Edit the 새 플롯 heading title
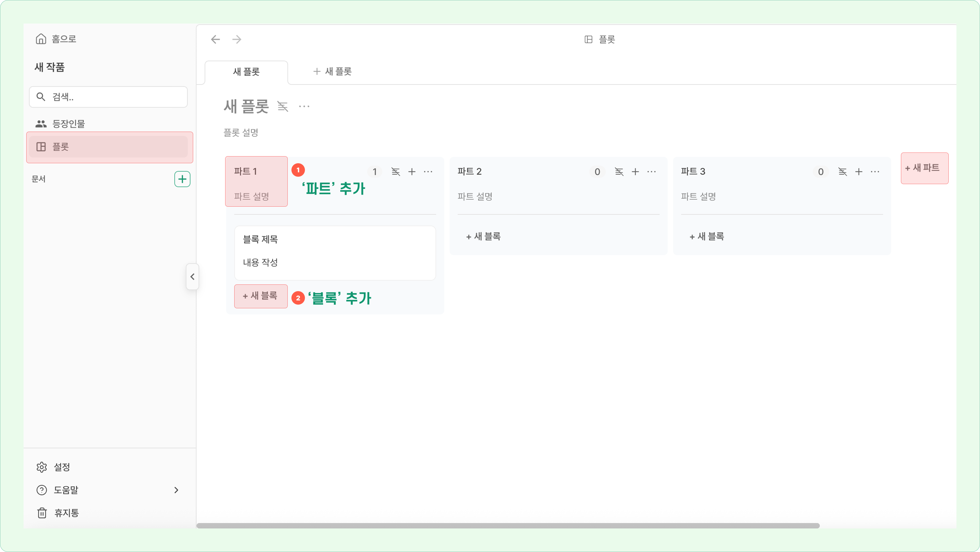The width and height of the screenshot is (980, 552). (246, 106)
